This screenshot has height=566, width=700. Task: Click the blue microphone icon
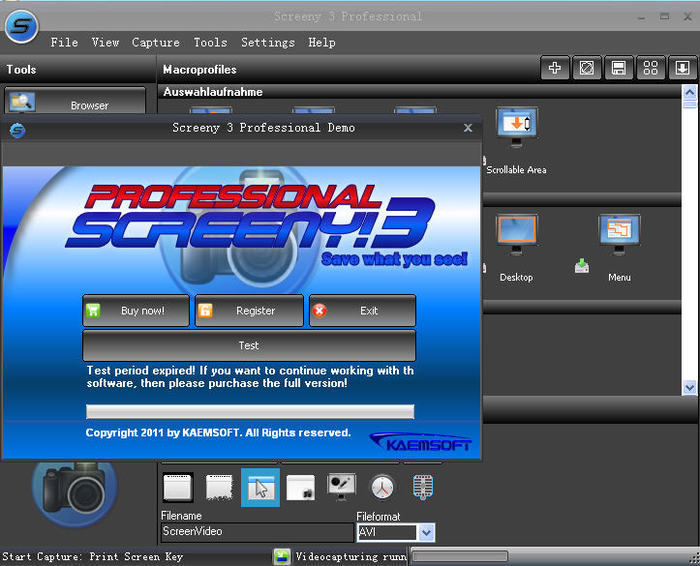tap(423, 487)
